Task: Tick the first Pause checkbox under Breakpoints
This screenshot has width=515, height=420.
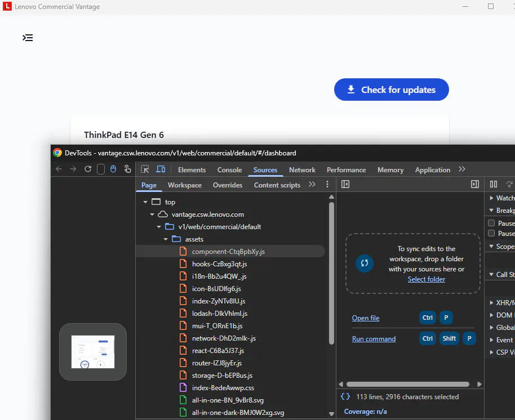Action: click(491, 224)
